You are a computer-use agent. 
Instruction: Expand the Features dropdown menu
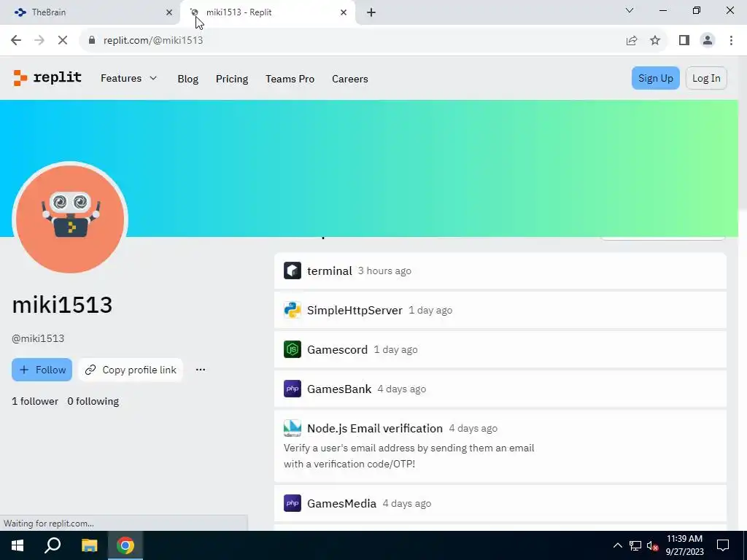[x=128, y=78]
